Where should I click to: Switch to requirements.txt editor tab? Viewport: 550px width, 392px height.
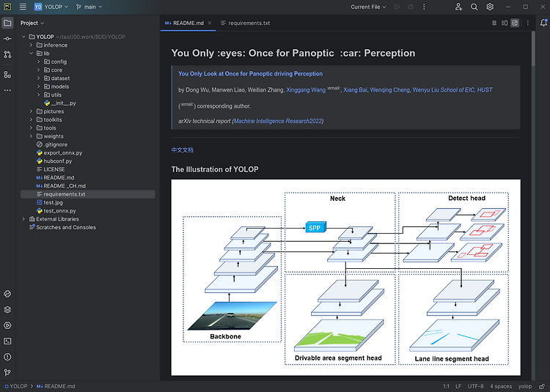click(x=246, y=23)
